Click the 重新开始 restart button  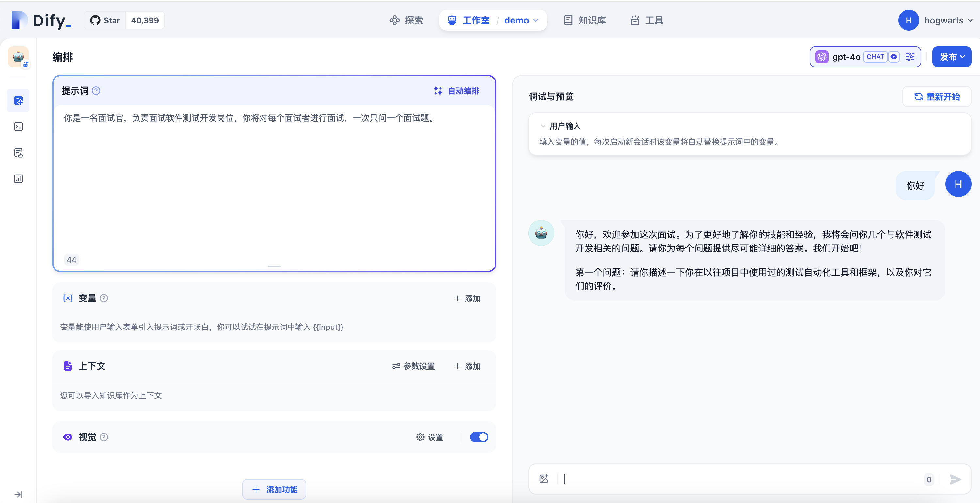(937, 97)
